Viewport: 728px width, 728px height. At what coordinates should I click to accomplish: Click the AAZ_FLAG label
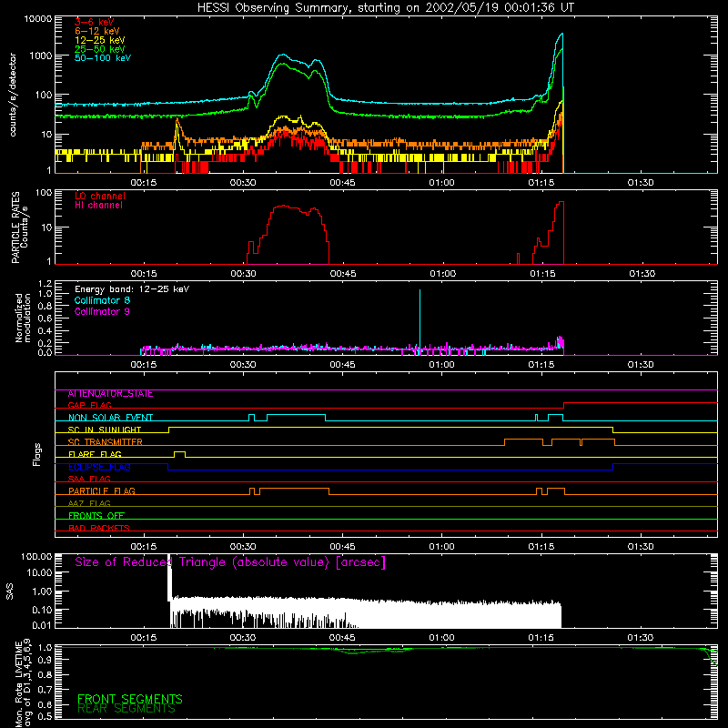tap(89, 503)
